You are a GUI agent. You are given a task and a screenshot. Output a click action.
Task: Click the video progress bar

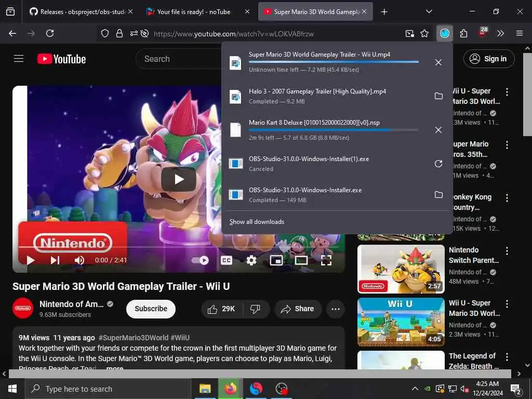(179, 247)
